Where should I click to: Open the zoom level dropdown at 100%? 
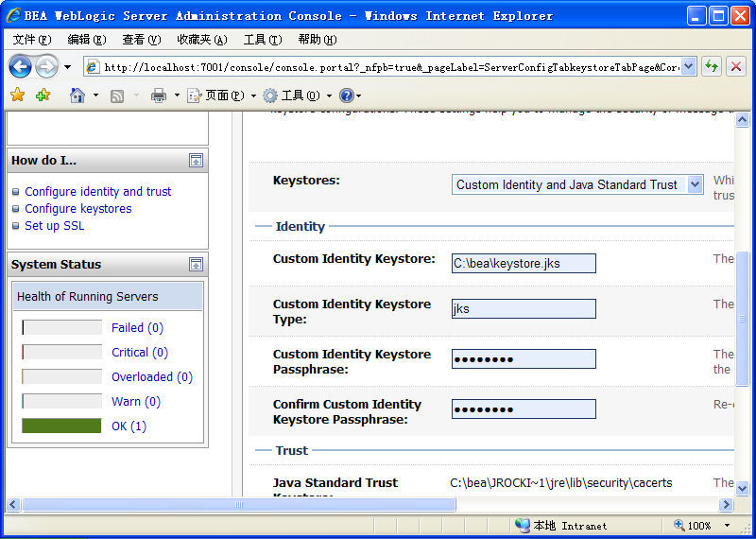pos(727,525)
